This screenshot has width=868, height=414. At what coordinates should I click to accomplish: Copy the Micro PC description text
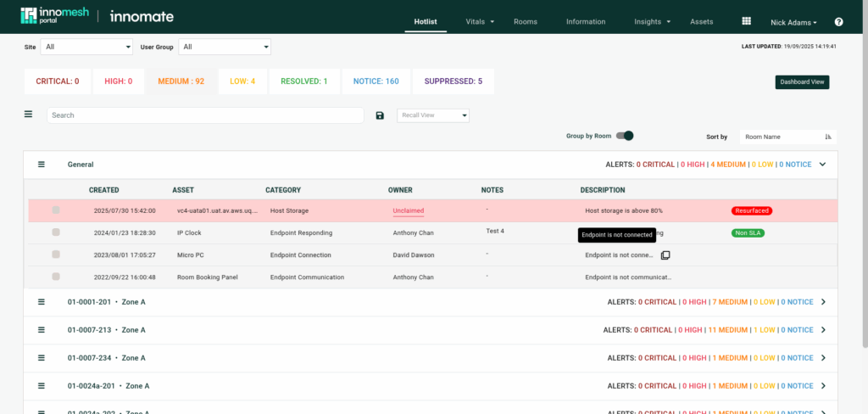coord(666,255)
